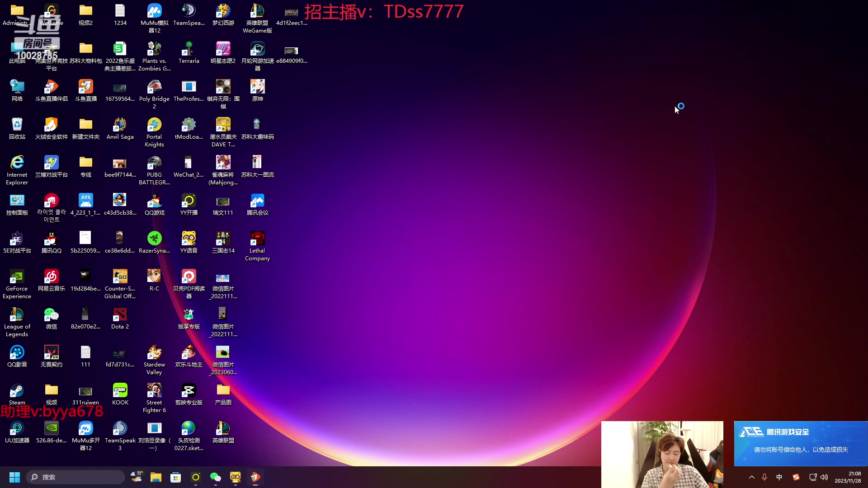Viewport: 868px width, 488px height.
Task: Select the tModLoader desktop icon
Action: (189, 128)
